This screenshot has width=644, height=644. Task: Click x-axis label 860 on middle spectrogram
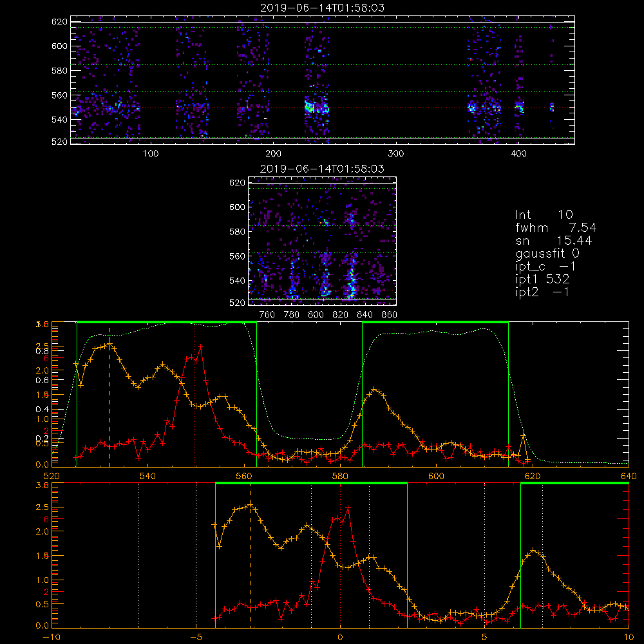(x=390, y=315)
